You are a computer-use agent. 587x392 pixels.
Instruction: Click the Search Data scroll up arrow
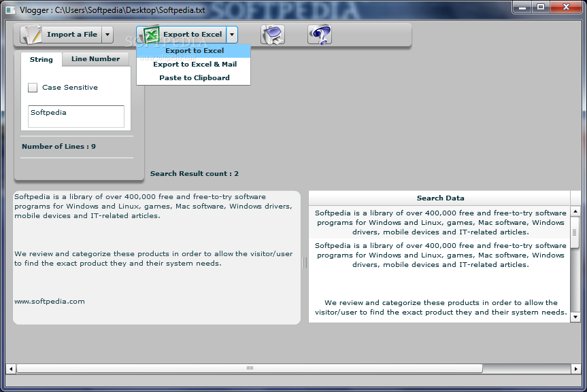575,212
